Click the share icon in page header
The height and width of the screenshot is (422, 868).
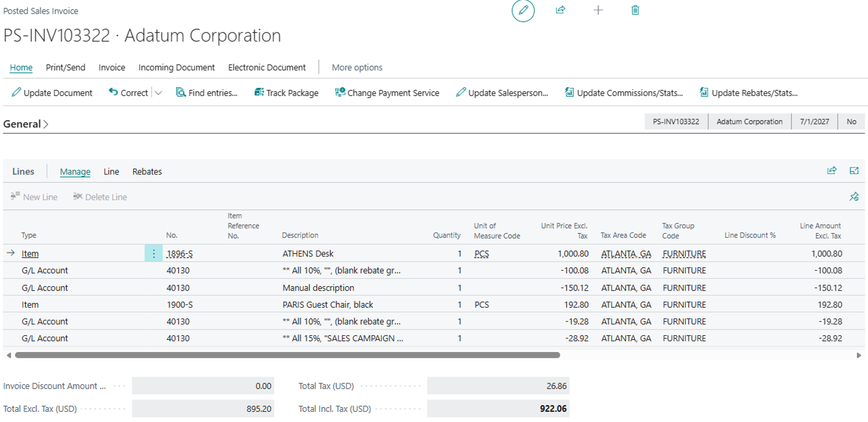click(x=560, y=10)
